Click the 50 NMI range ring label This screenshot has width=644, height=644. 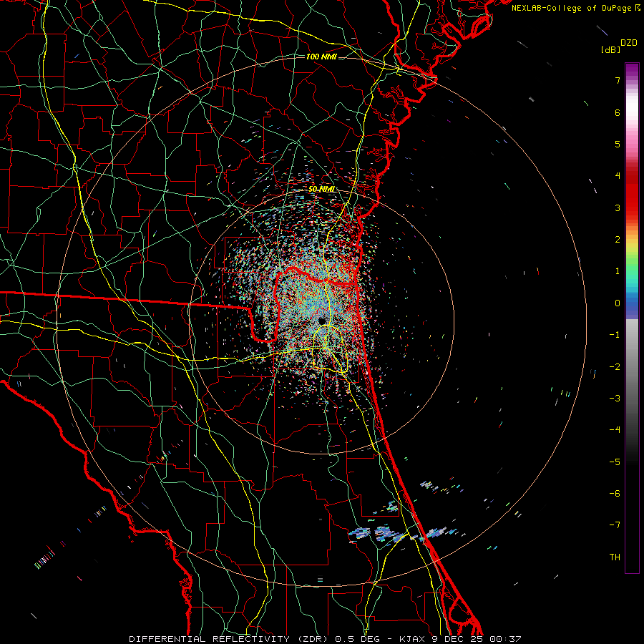(322, 190)
